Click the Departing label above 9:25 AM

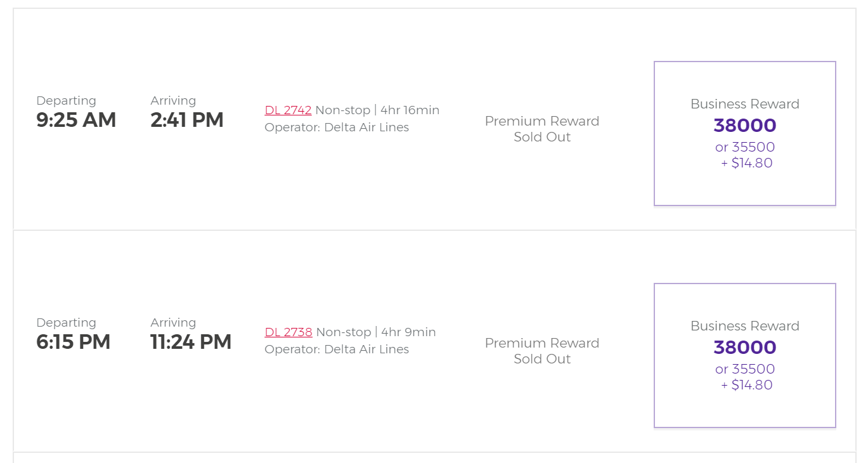[x=67, y=101]
